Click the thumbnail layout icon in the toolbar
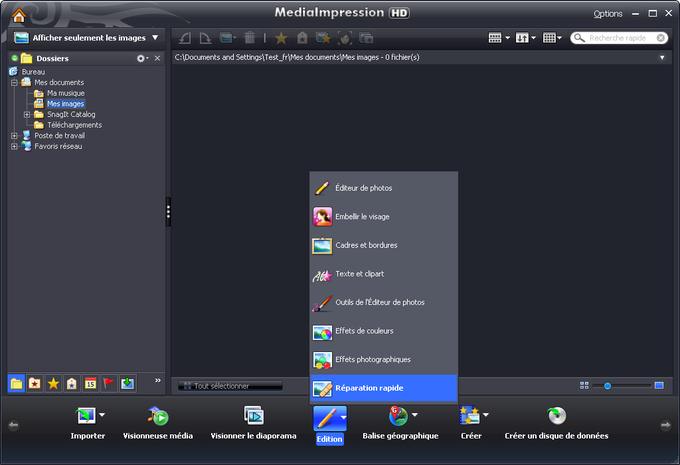The height and width of the screenshot is (465, 680). click(495, 38)
